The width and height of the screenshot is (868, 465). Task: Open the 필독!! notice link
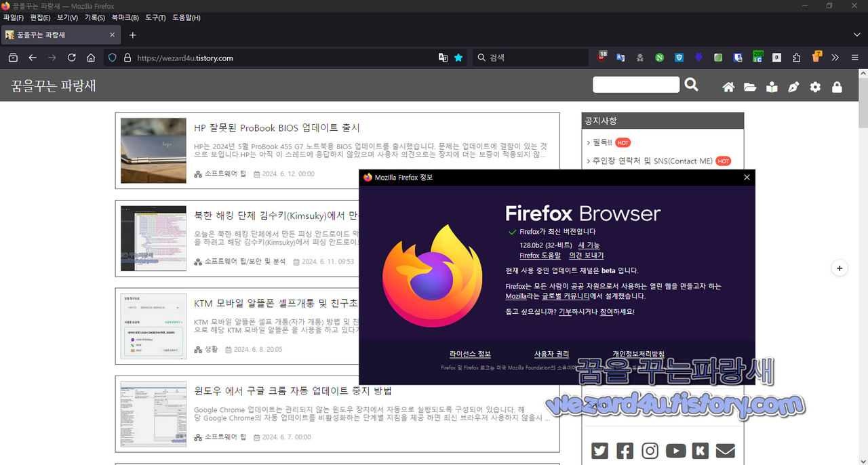point(602,142)
